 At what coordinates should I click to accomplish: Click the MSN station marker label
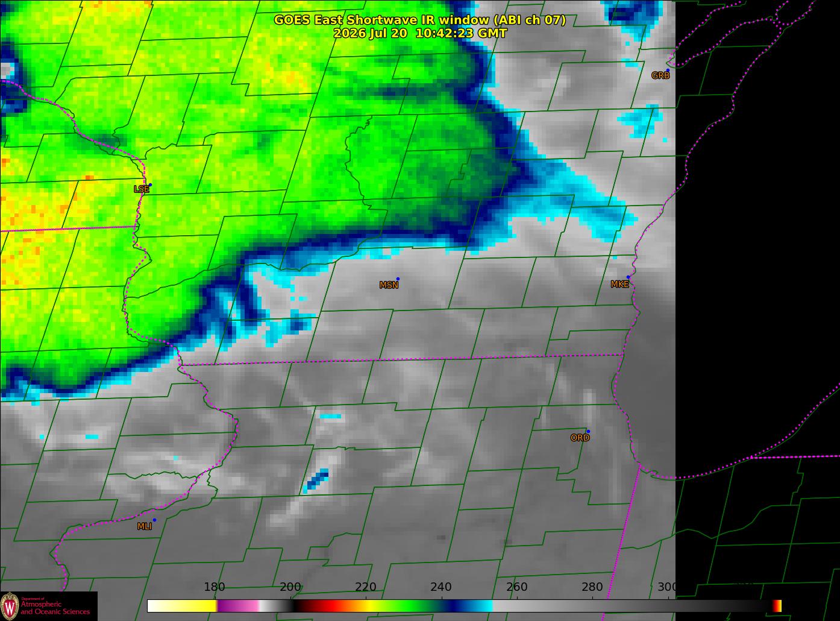(x=389, y=285)
